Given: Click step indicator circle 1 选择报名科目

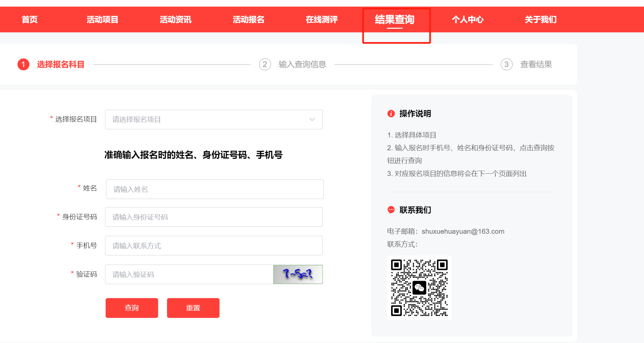Looking at the screenshot, I should 23,64.
